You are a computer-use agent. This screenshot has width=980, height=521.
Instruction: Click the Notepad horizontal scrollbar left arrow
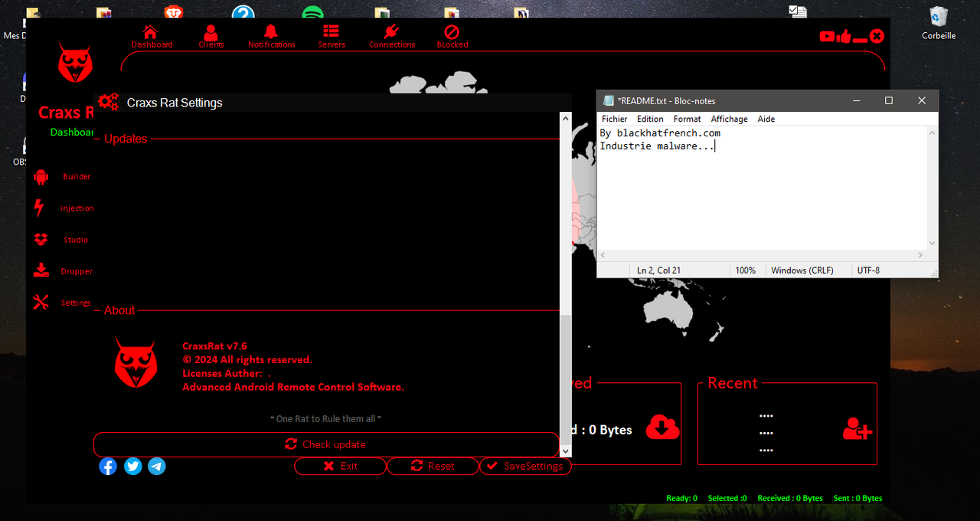[x=604, y=255]
